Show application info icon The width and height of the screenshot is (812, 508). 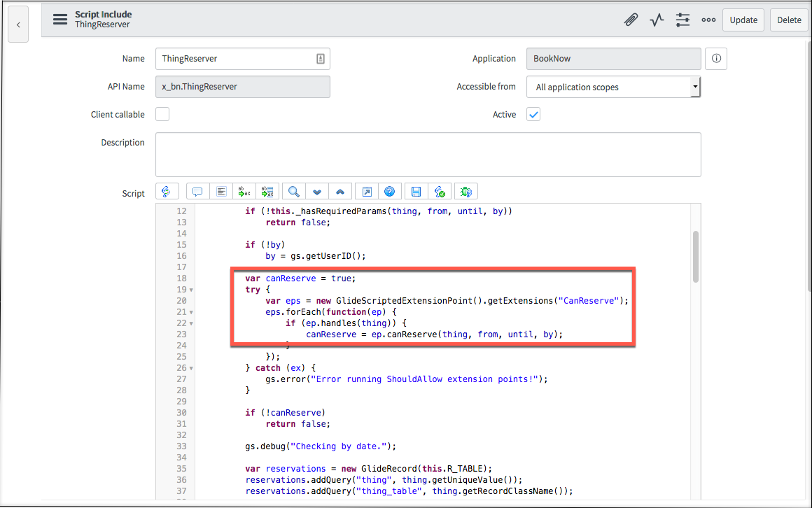[x=716, y=59]
